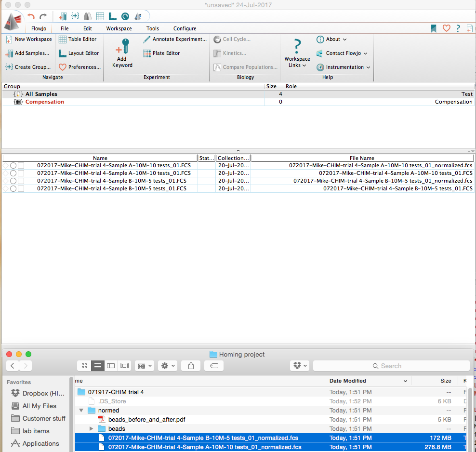This screenshot has height=452, width=476.
Task: Open Preferences via the heart icon
Action: (x=63, y=67)
